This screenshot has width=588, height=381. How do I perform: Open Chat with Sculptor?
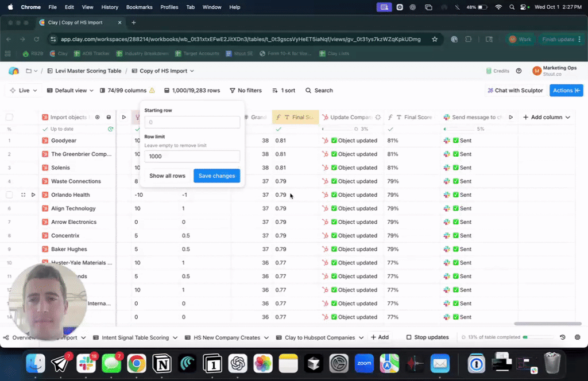[515, 91]
